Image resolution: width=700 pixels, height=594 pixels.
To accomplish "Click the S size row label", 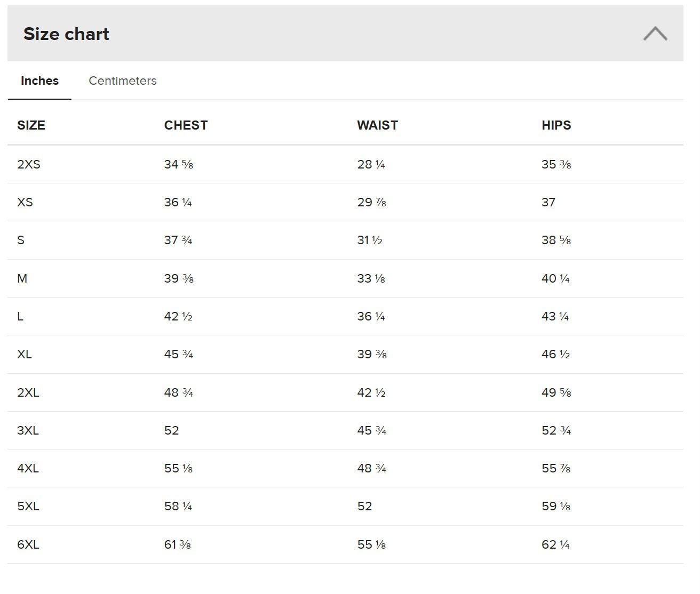I will tap(21, 240).
